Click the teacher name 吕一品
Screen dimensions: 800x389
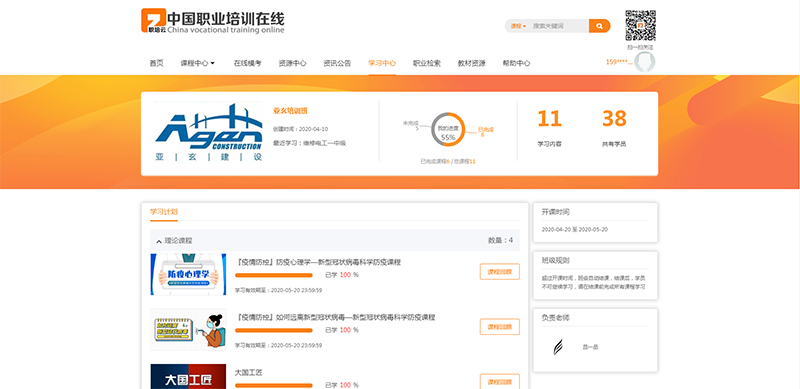pyautogui.click(x=590, y=347)
